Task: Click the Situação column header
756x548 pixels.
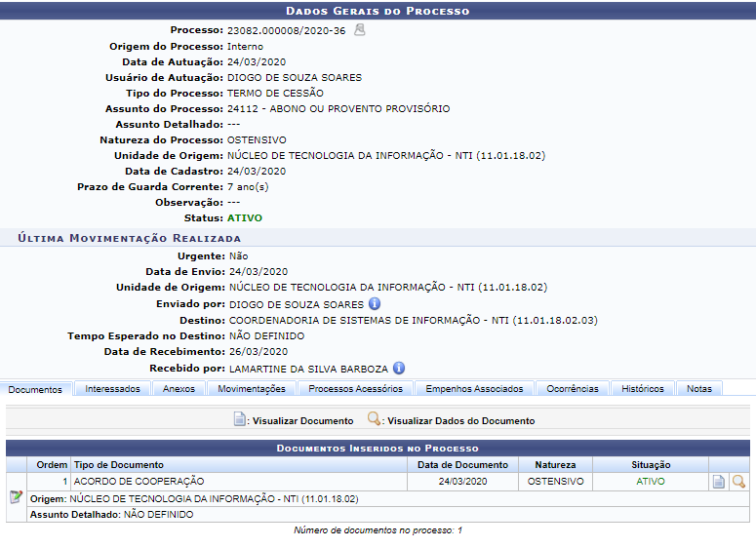Action: click(x=650, y=465)
